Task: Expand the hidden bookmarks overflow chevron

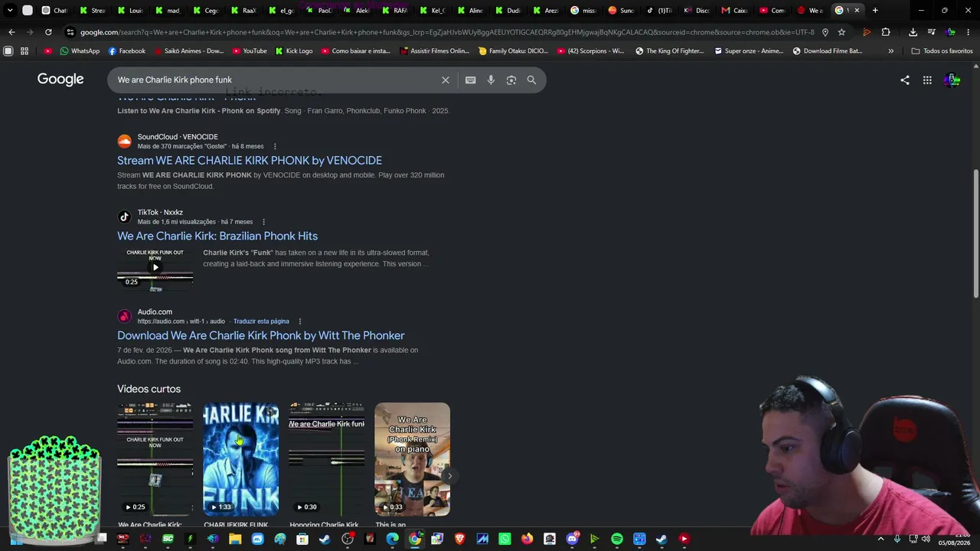Action: (890, 51)
